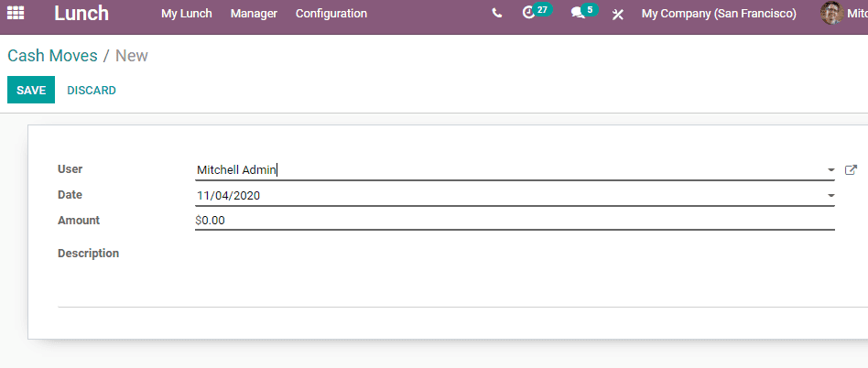Open the My Lunch menu
The height and width of the screenshot is (368, 868).
coord(186,14)
